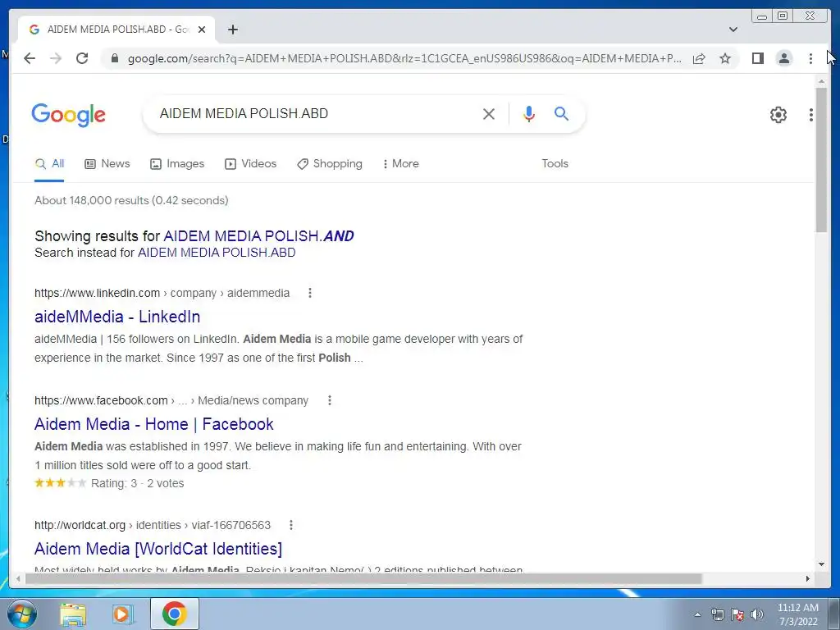Open the volume speaker tray icon

tap(757, 614)
